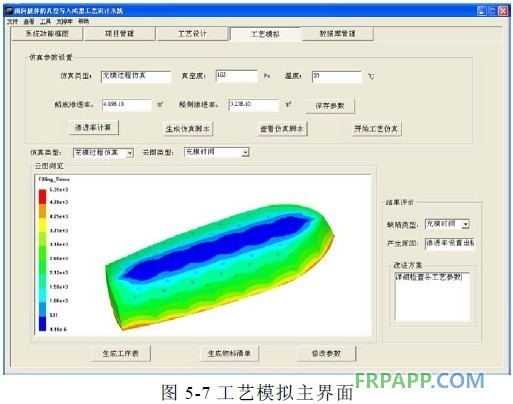Image resolution: width=513 pixels, height=404 pixels.
Task: Click the 生成仿真脚本 button
Action: pyautogui.click(x=188, y=129)
